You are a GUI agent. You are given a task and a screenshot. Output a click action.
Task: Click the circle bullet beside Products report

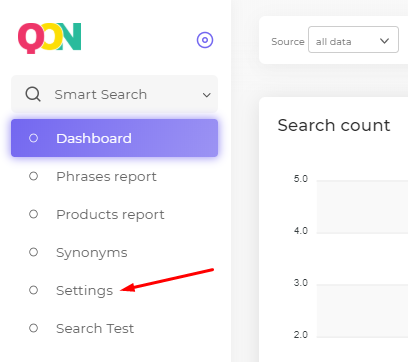33,214
